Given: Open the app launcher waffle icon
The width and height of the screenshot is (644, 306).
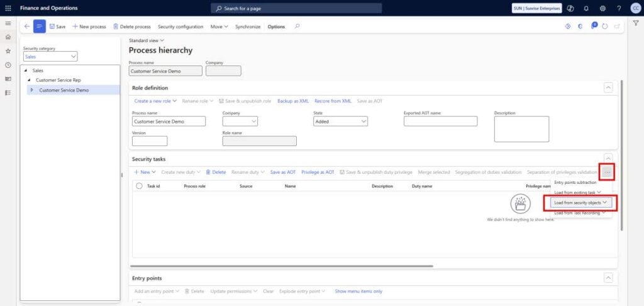Looking at the screenshot, I should coord(8,8).
